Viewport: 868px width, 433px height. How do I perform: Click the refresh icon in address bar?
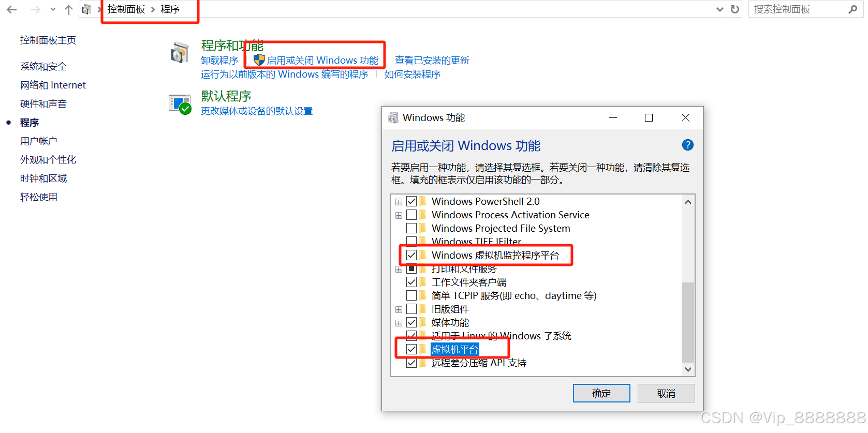(x=735, y=9)
